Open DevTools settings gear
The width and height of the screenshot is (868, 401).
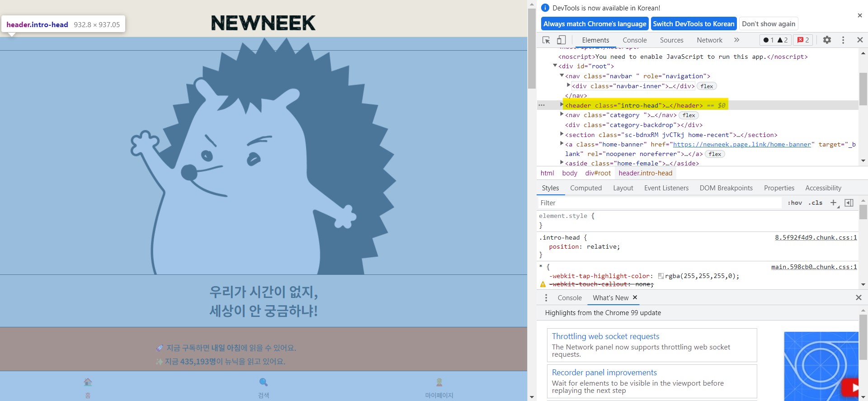coord(827,40)
